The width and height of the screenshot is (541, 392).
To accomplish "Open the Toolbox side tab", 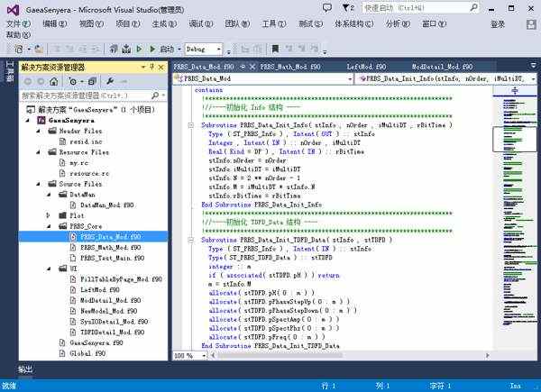I will 10,72.
